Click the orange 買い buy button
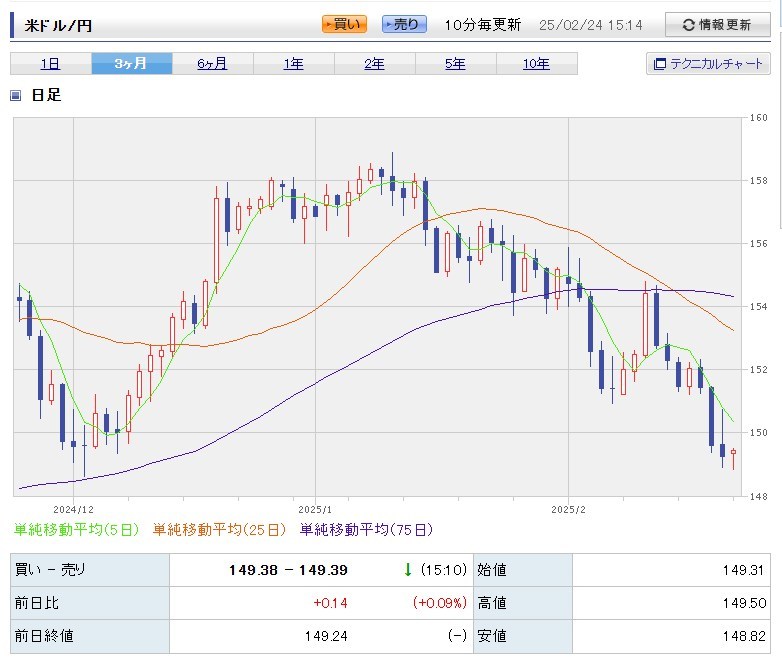The image size is (782, 667). tap(344, 25)
